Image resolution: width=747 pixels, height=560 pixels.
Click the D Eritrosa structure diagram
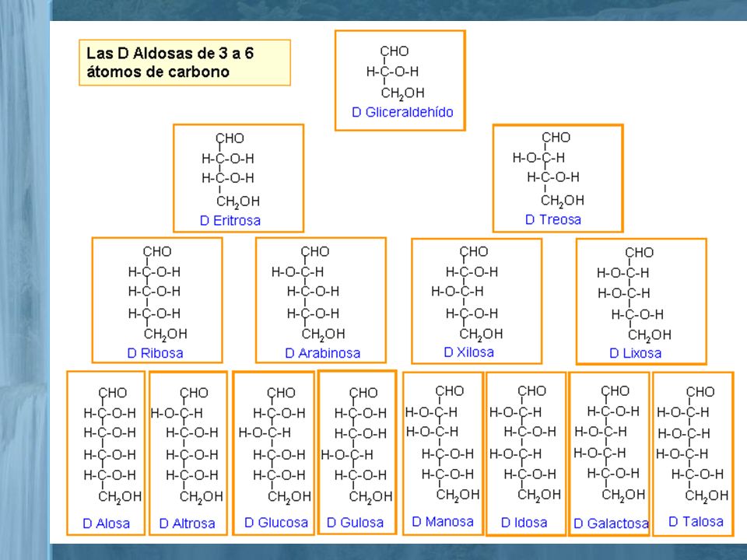pyautogui.click(x=230, y=171)
